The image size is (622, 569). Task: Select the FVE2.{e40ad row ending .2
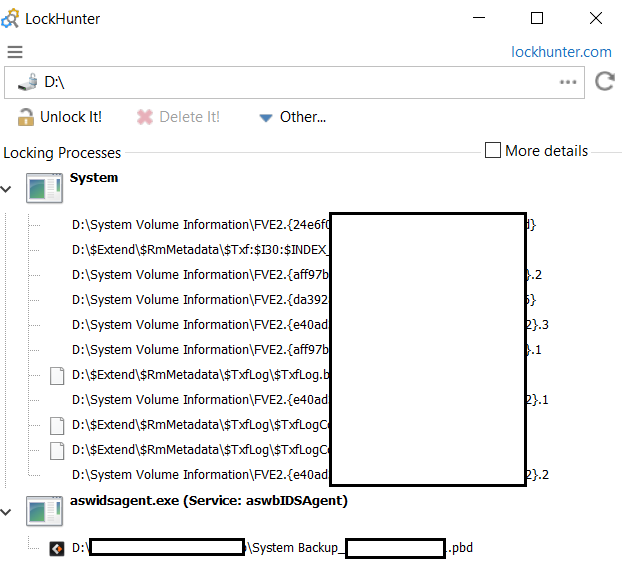coord(310,475)
